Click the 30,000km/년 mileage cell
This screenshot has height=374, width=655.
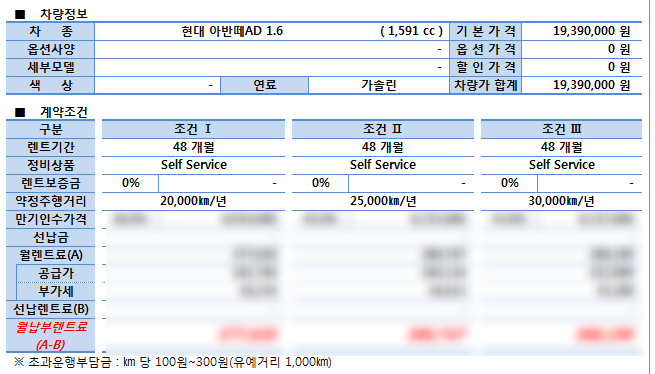[x=561, y=201]
